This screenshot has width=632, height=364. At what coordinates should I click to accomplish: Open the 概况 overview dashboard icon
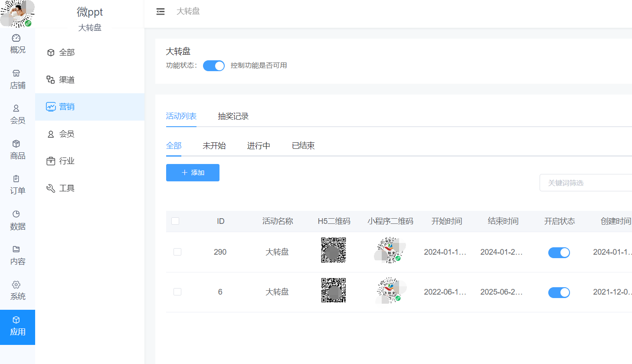pos(16,38)
